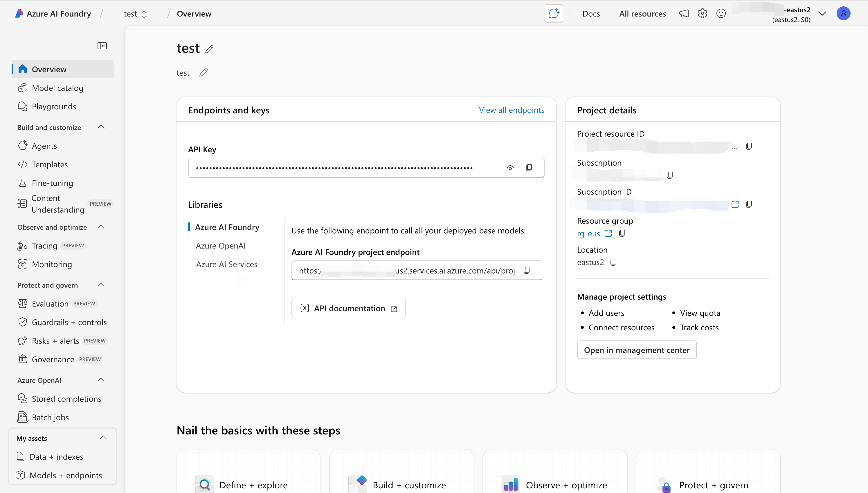Open the test project switcher dropdown
The width and height of the screenshot is (868, 493).
coord(135,14)
